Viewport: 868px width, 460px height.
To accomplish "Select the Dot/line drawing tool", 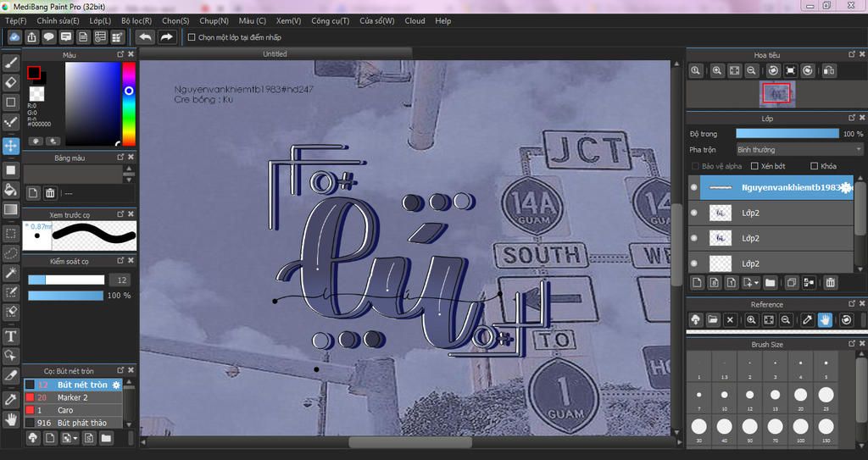I will pos(10,122).
